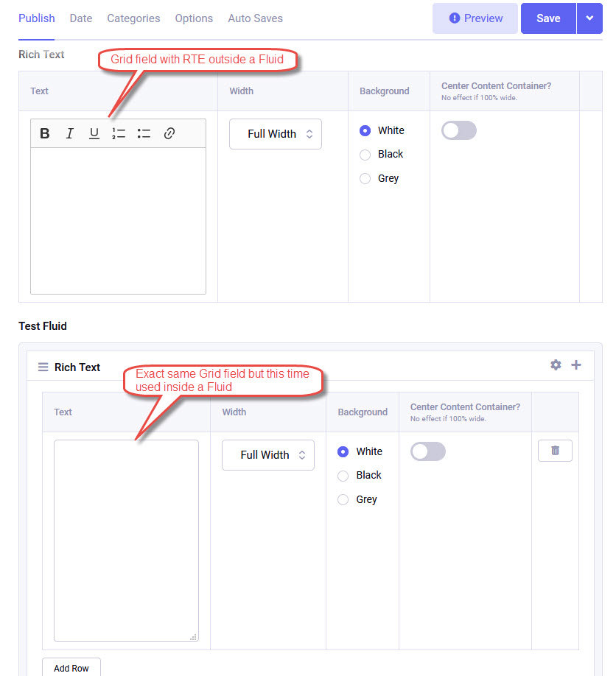616x676 pixels.
Task: Enable the Center Content Container toggle outside the Fluid
Action: 458,130
